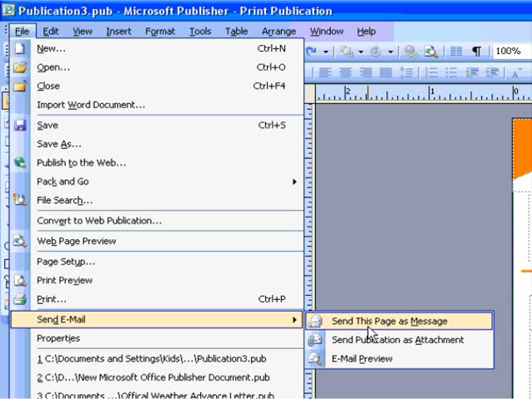Click the Web Page Preview toolbar icon
The height and width of the screenshot is (399, 532).
431,52
